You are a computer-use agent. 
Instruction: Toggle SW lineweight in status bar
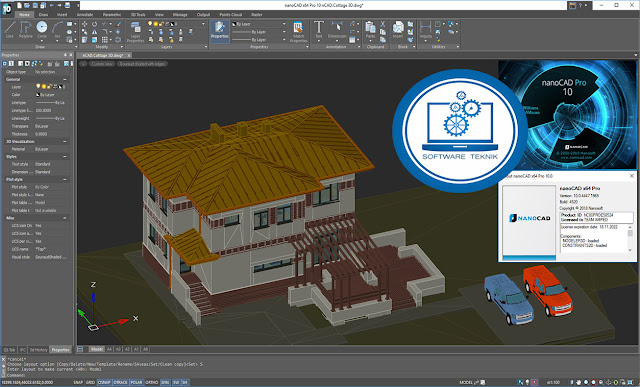176,383
